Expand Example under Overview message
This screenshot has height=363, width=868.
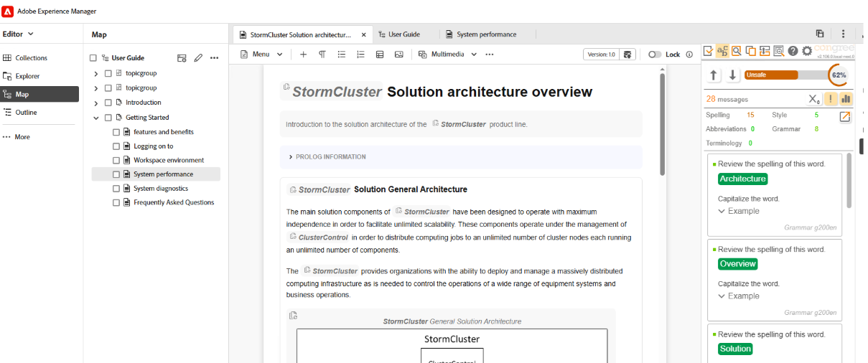(x=739, y=296)
